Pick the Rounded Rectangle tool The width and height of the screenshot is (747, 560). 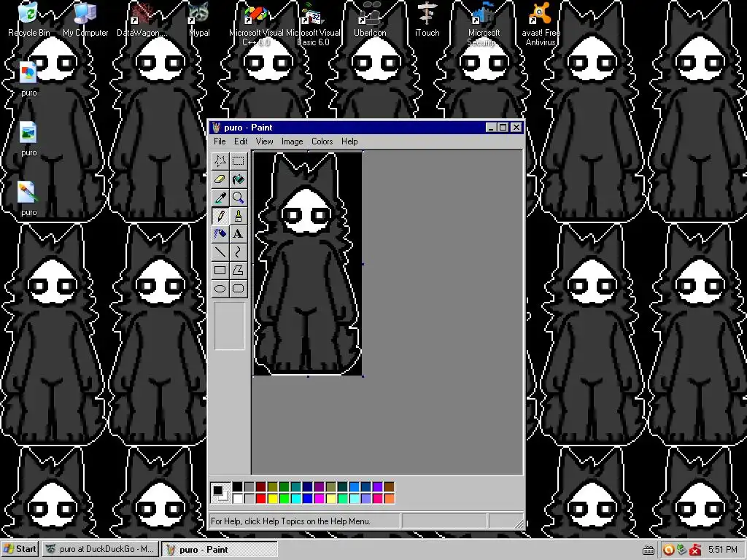239,289
